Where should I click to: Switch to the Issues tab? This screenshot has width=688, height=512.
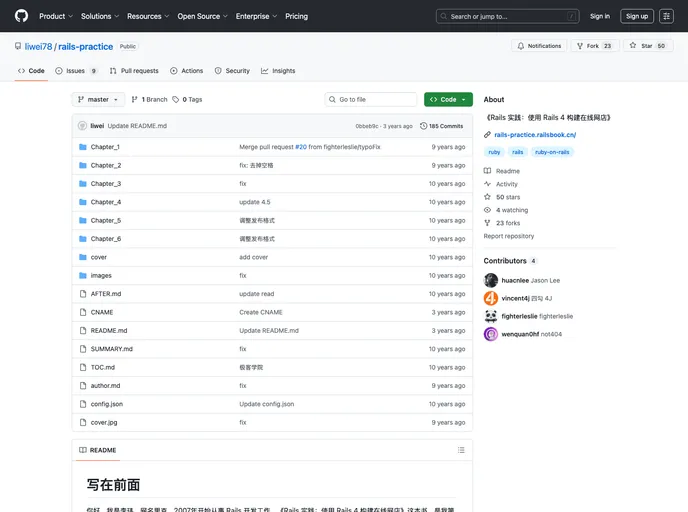pyautogui.click(x=76, y=71)
